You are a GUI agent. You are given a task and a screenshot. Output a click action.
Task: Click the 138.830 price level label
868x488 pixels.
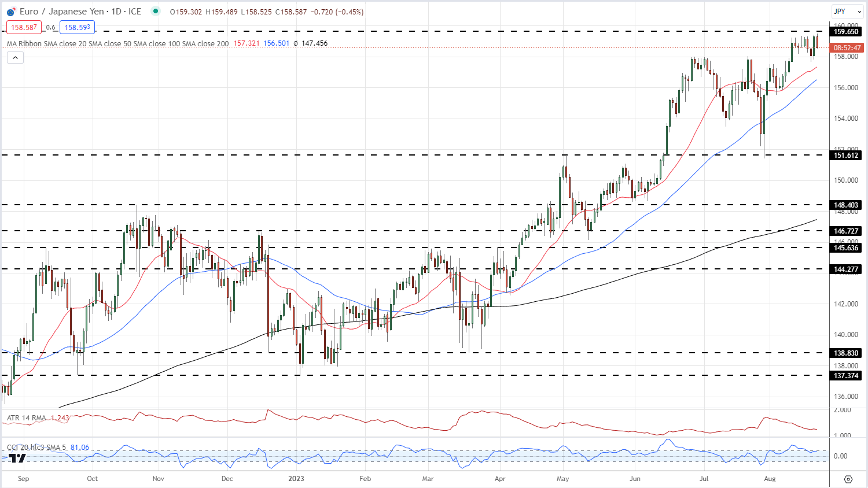[x=846, y=353]
